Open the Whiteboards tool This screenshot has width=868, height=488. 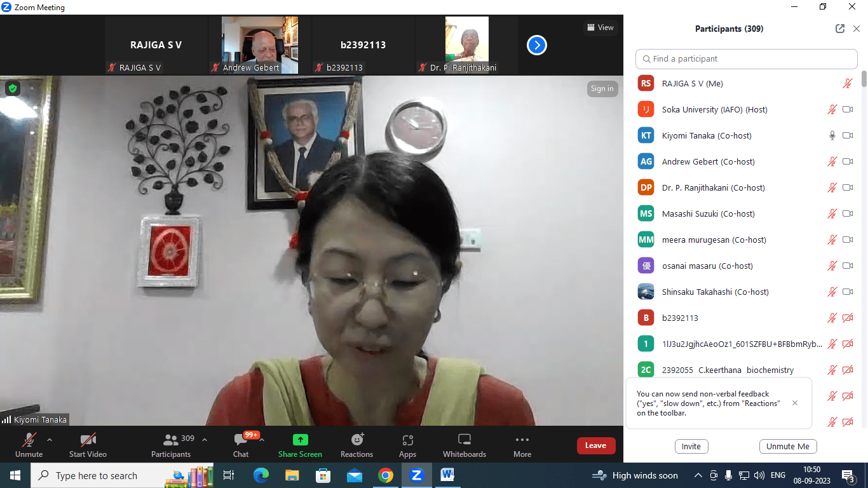(464, 440)
